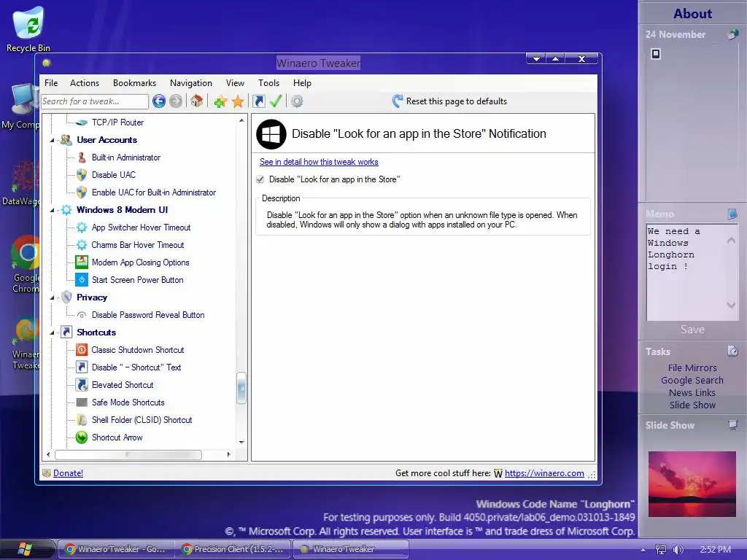Image resolution: width=747 pixels, height=560 pixels.
Task: Click the Slide Show panel monitor icon
Action: (x=732, y=425)
